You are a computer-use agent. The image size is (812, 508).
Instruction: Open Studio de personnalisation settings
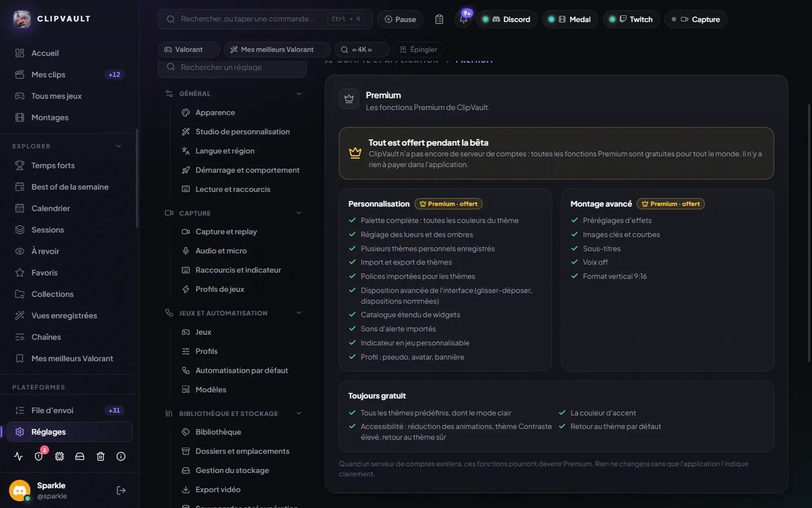click(240, 132)
